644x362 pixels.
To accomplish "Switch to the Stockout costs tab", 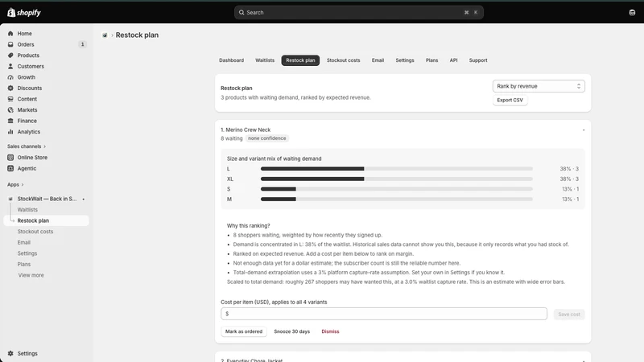I will coord(344,60).
